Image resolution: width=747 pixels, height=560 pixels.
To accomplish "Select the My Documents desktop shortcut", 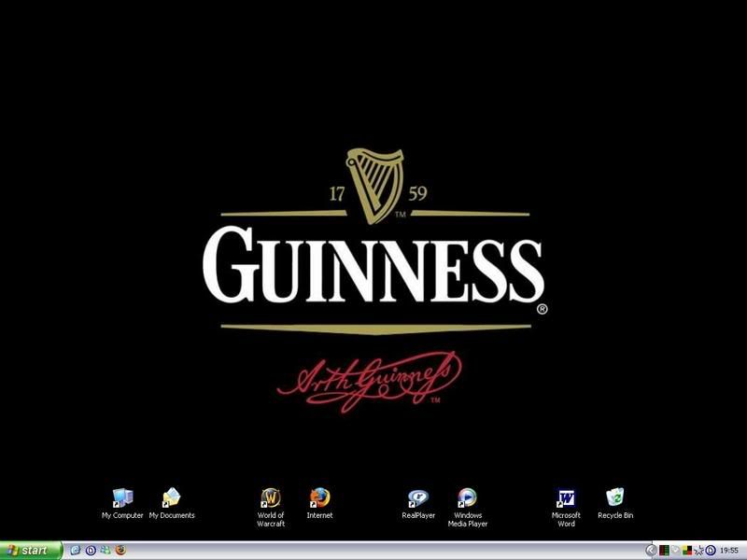I will [x=172, y=503].
